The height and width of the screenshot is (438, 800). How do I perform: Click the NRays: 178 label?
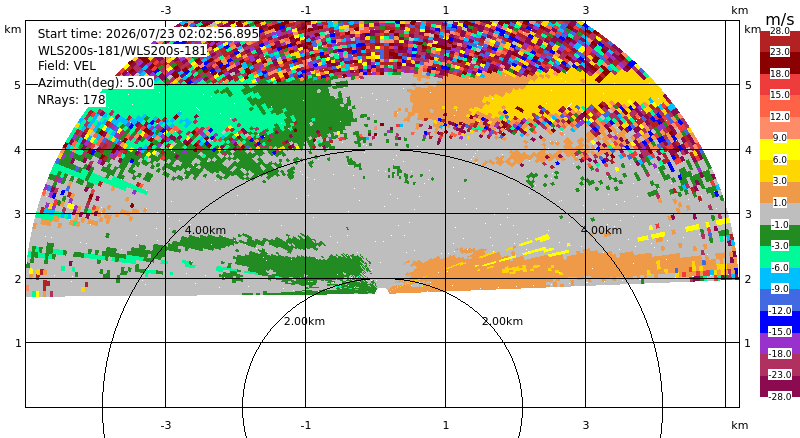coord(71,100)
